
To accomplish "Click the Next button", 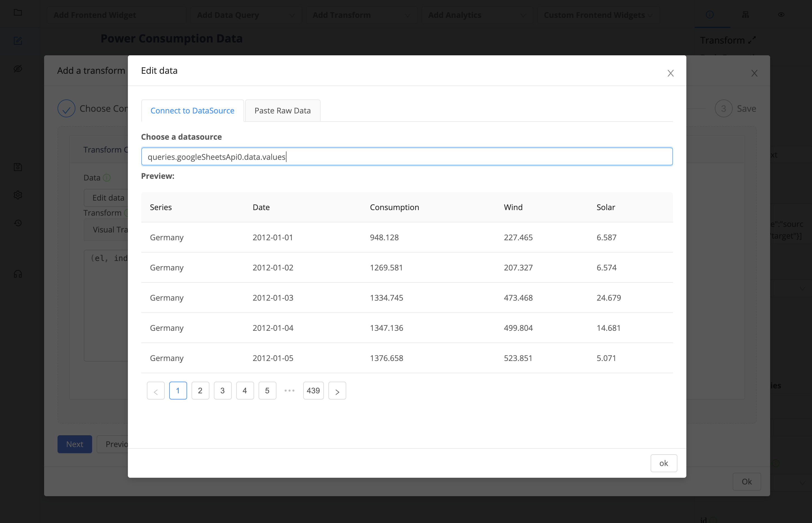I will tap(75, 444).
